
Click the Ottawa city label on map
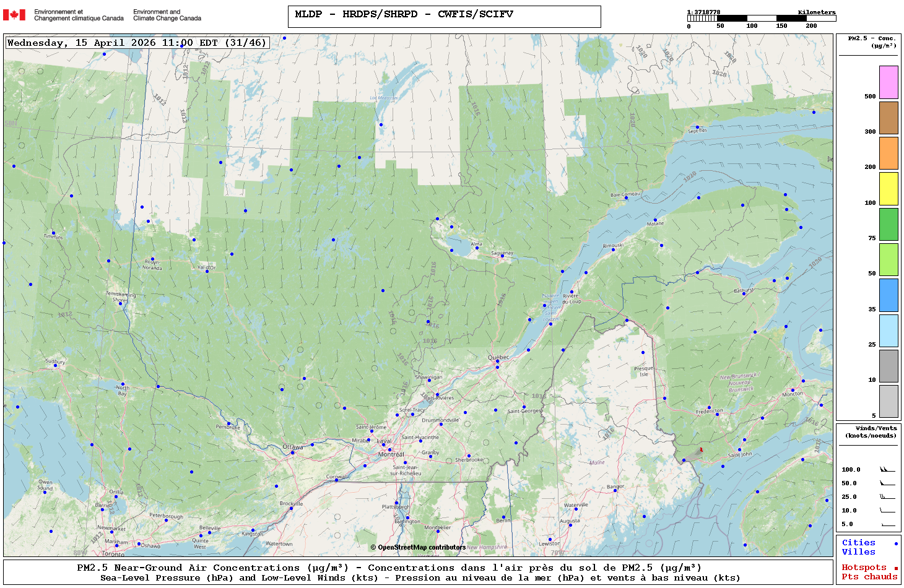point(293,447)
